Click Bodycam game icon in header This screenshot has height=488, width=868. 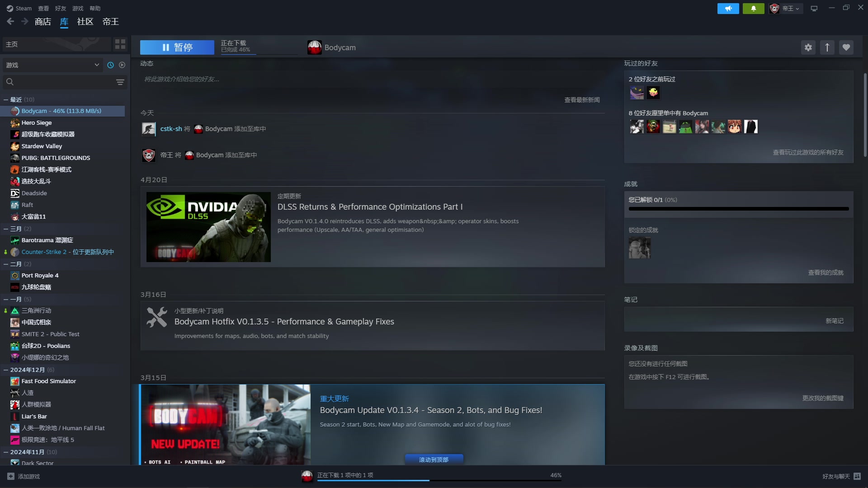314,47
